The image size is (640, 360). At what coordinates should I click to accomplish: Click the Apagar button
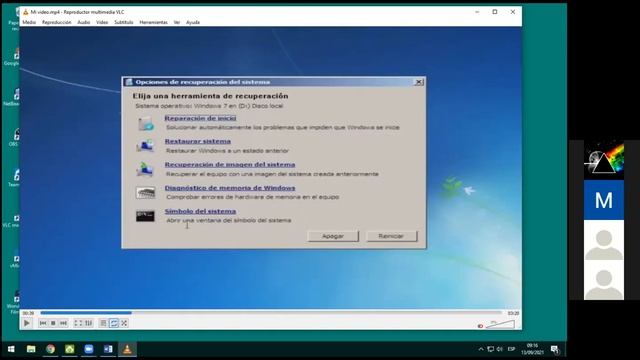[x=333, y=236]
